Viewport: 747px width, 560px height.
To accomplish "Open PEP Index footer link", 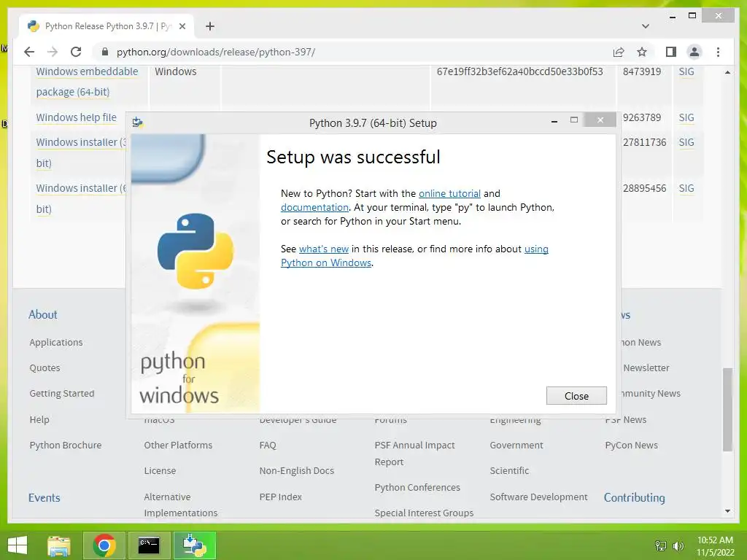I will [x=281, y=497].
